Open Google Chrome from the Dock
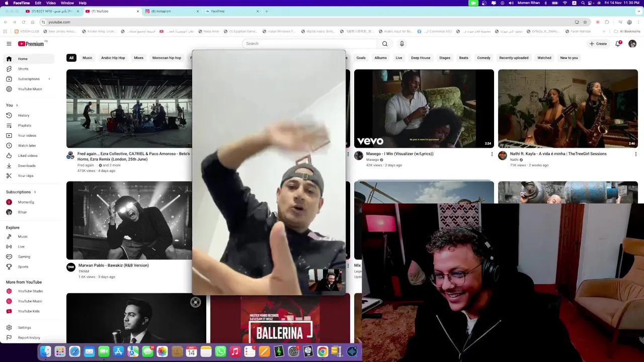Screen dimensions: 644x362 pos(323,352)
